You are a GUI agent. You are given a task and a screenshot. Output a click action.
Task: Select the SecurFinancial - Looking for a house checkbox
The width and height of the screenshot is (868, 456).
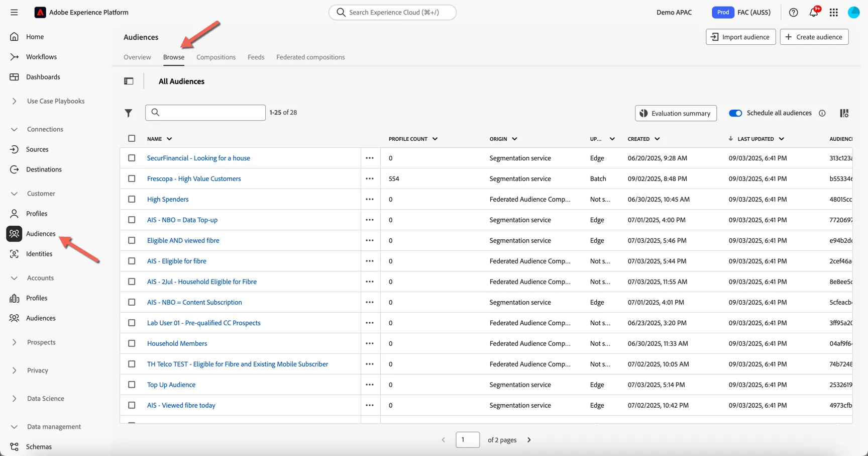click(132, 158)
